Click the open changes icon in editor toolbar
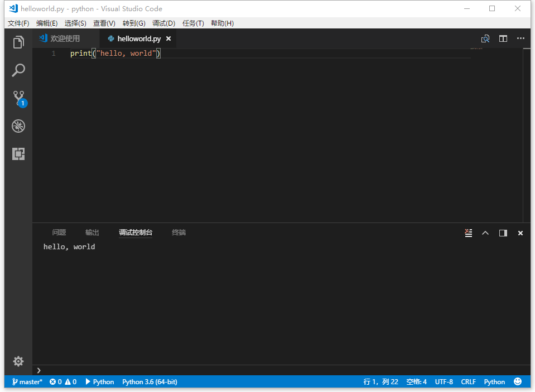535x392 pixels. pyautogui.click(x=485, y=38)
